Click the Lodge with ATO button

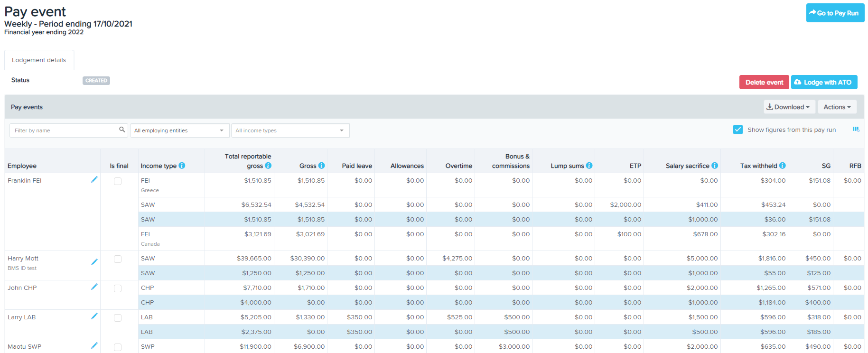pos(824,82)
